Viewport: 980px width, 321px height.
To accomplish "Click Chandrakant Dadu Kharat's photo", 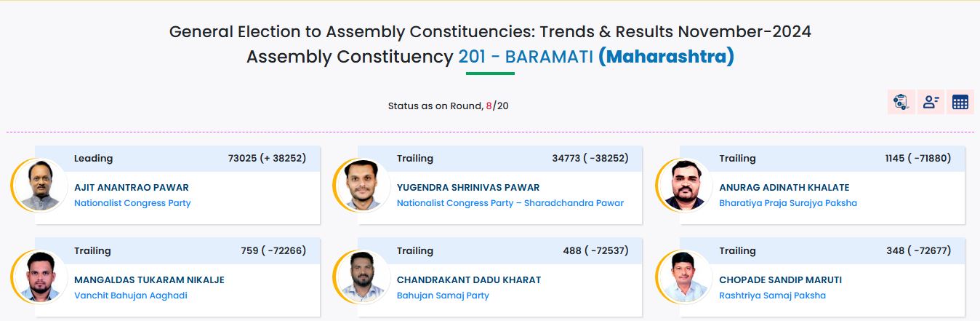I will pos(359,277).
